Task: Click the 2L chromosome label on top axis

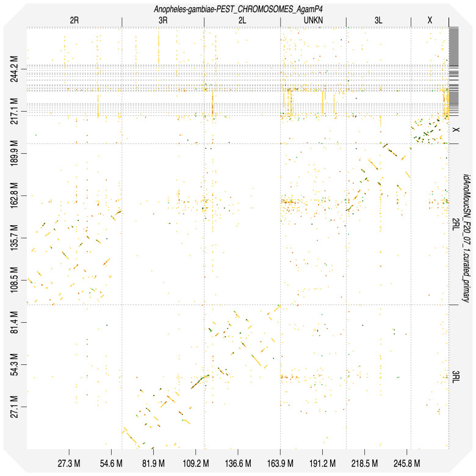Action: coord(242,21)
